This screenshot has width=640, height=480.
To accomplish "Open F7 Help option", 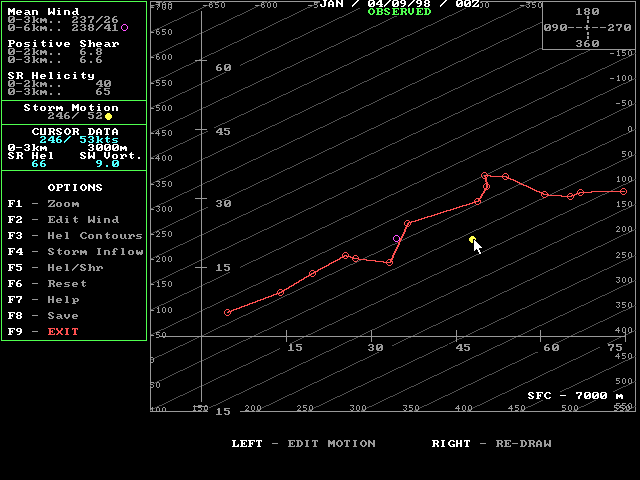I will pyautogui.click(x=43, y=300).
